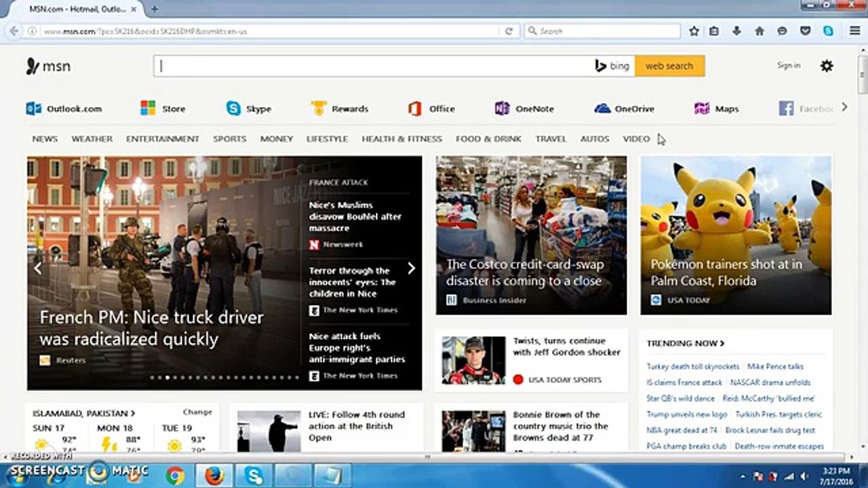
Task: Bookmark this page with the star icon
Action: pyautogui.click(x=694, y=31)
